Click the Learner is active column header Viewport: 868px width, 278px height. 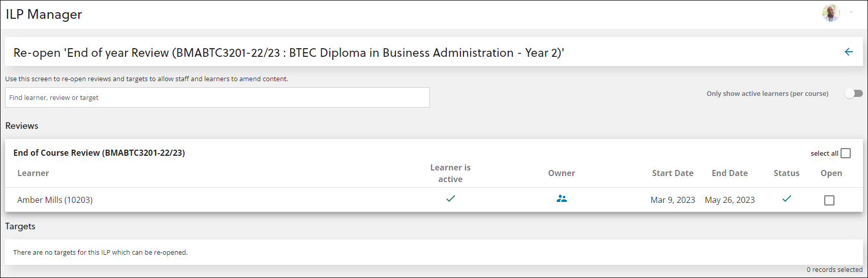point(450,173)
